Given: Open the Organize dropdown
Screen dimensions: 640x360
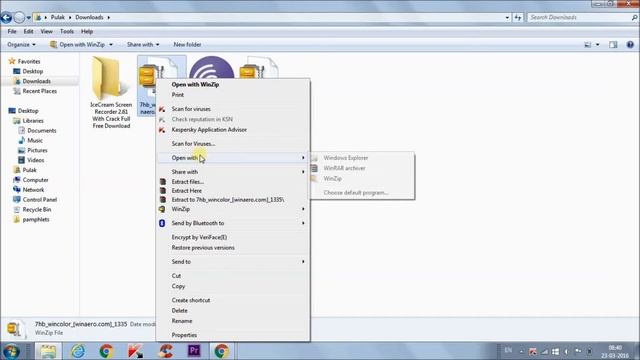Looking at the screenshot, I should coord(21,44).
